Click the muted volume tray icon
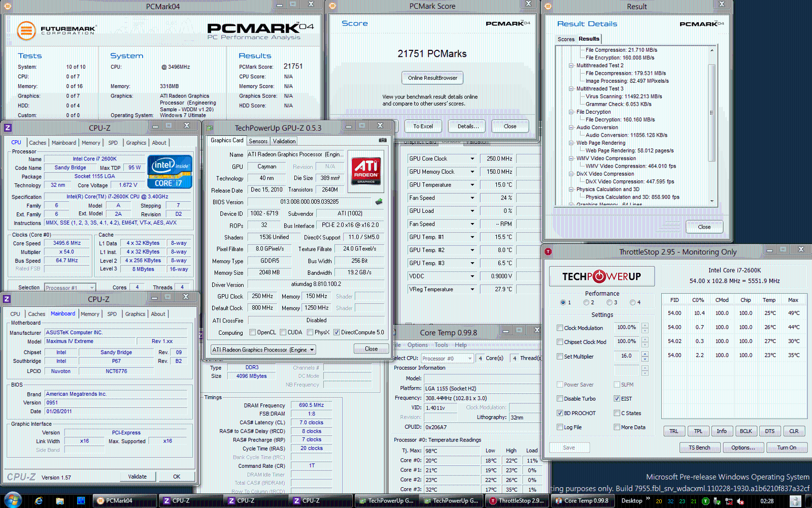 tap(740, 501)
